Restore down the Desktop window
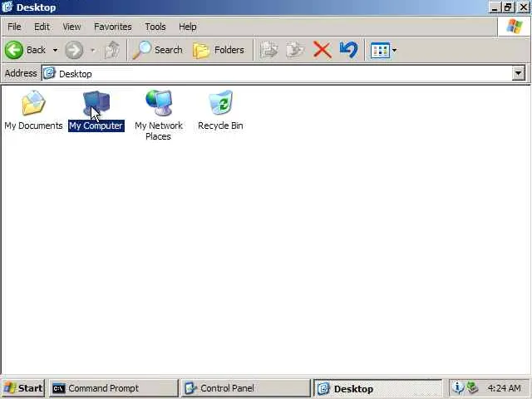Screen dimensions: 532x399 click(508, 7)
